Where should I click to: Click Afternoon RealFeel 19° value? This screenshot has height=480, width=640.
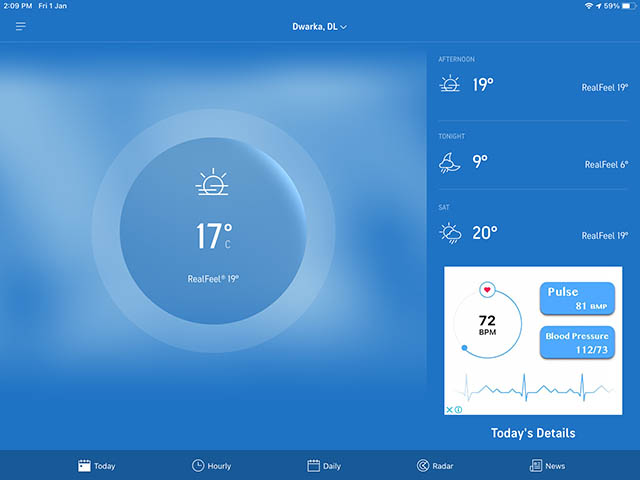(x=604, y=87)
